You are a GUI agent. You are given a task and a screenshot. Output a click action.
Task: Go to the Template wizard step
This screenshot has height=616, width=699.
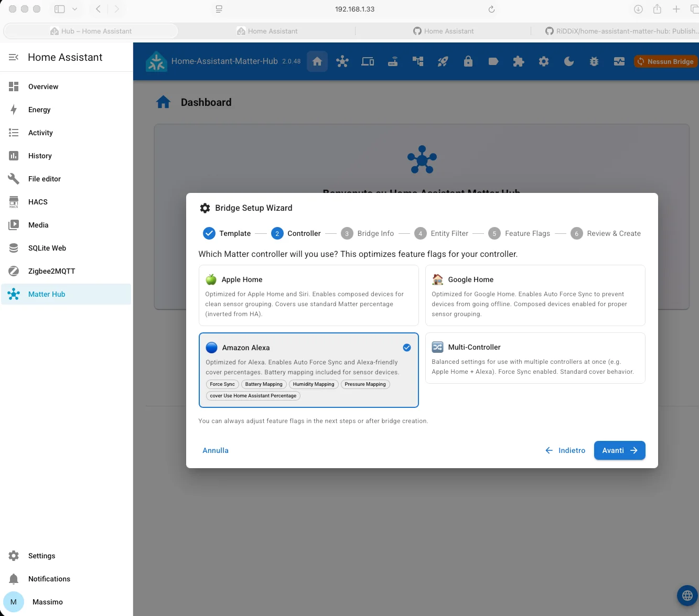point(227,233)
